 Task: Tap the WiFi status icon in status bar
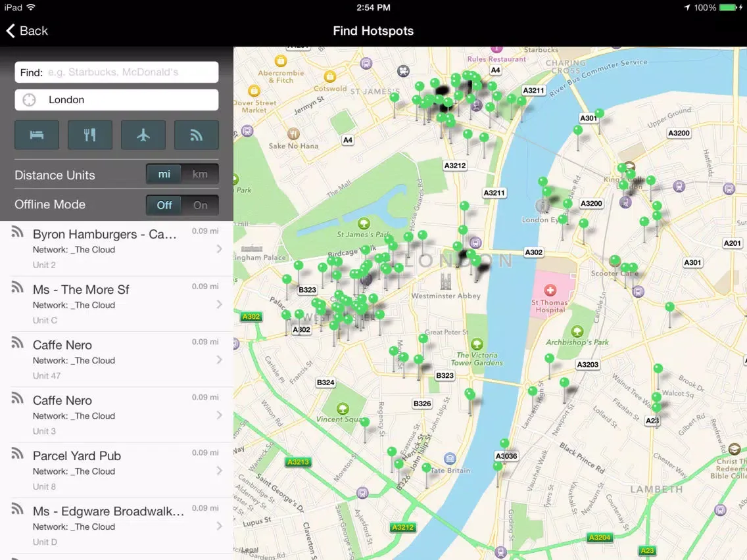[x=31, y=7]
